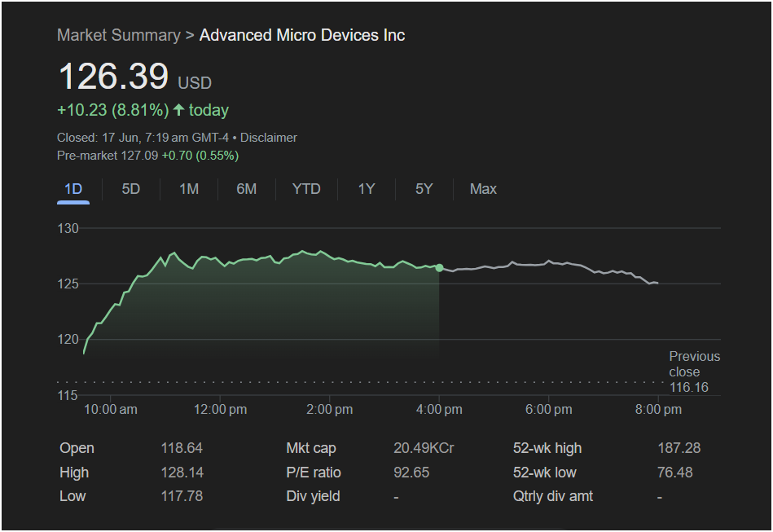Click the P/E ratio value 92.65
The width and height of the screenshot is (773, 532).
[x=411, y=473]
